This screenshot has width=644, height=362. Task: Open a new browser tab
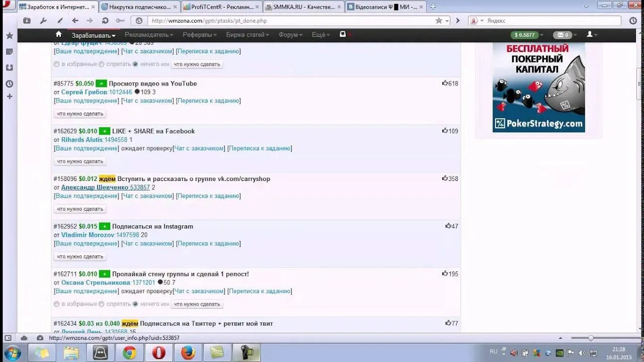(433, 7)
